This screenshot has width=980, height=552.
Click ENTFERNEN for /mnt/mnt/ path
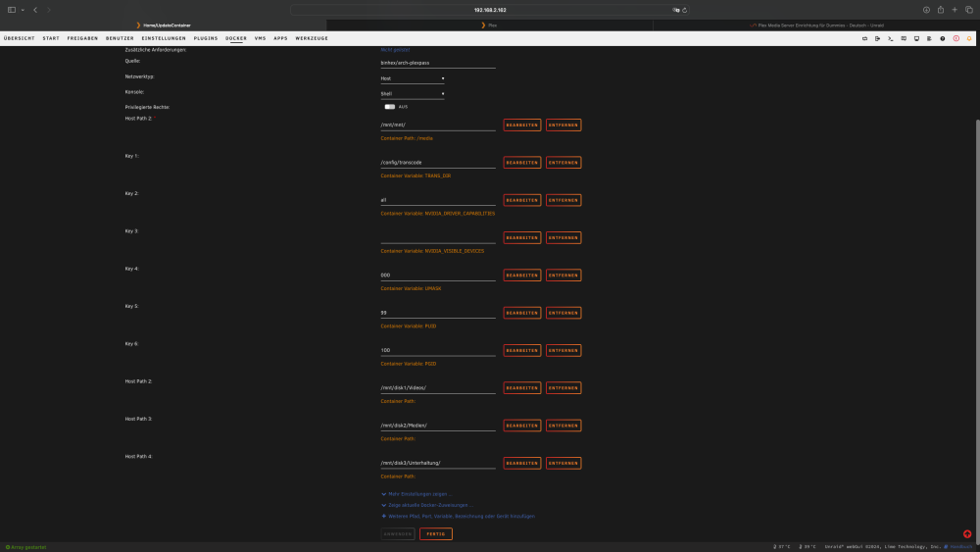[x=563, y=125]
